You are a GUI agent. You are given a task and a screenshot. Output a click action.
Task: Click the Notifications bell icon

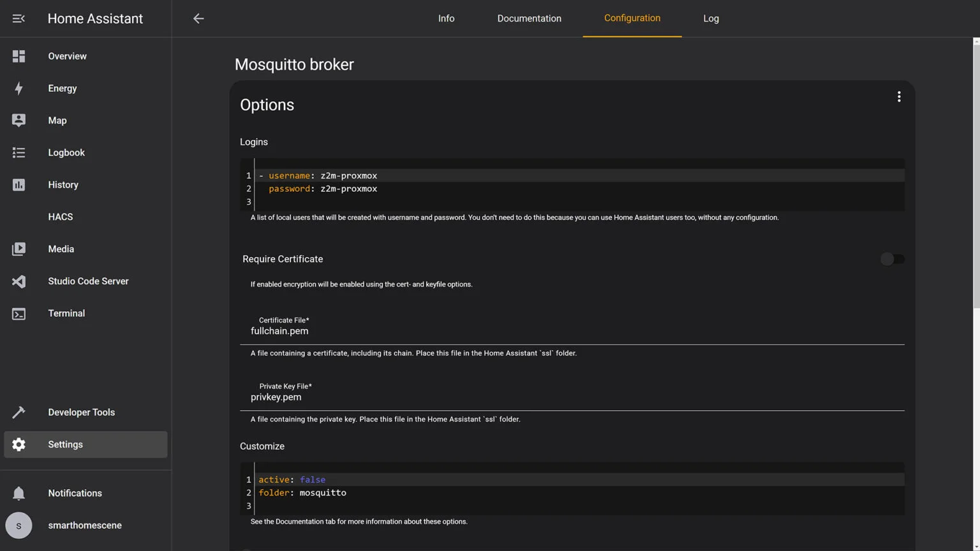pos(19,493)
